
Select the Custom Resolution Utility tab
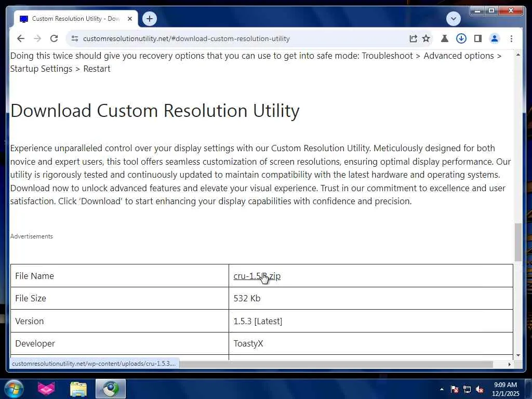(x=76, y=19)
